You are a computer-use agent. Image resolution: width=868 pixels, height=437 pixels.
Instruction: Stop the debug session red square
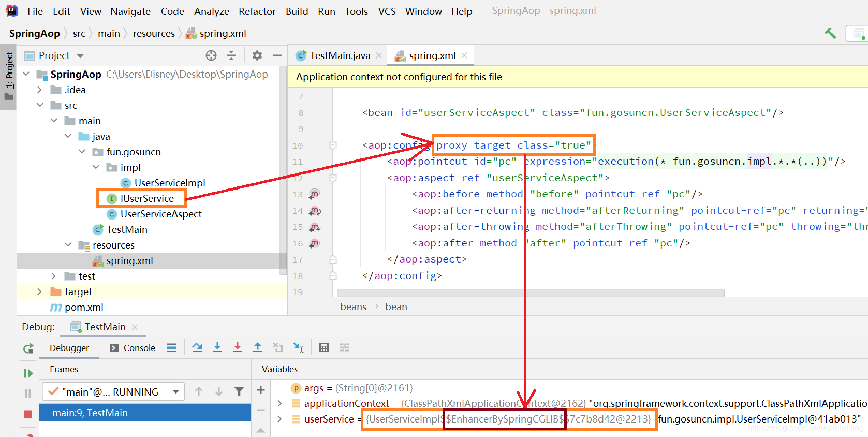(28, 414)
